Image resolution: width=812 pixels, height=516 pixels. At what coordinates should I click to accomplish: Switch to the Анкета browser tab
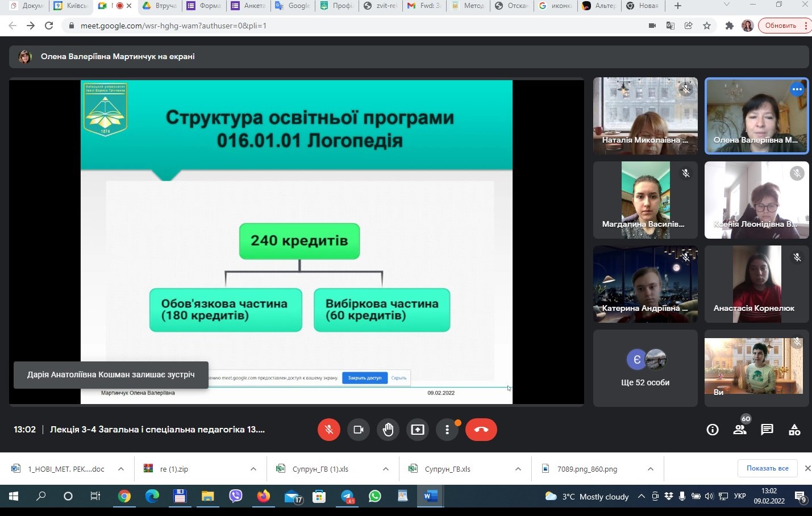(248, 6)
